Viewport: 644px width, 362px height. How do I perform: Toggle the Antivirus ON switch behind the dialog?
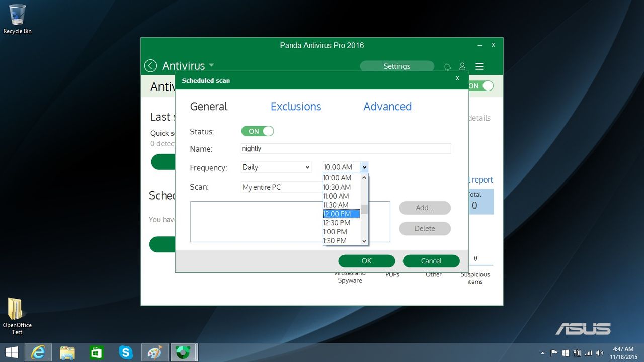tap(481, 86)
